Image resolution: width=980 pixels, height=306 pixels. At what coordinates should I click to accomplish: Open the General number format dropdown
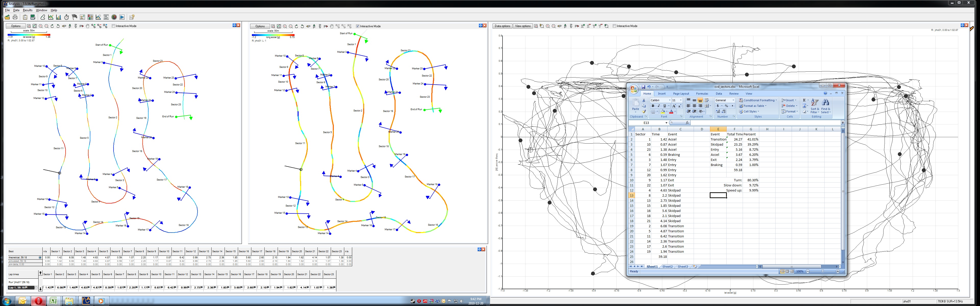(x=733, y=100)
